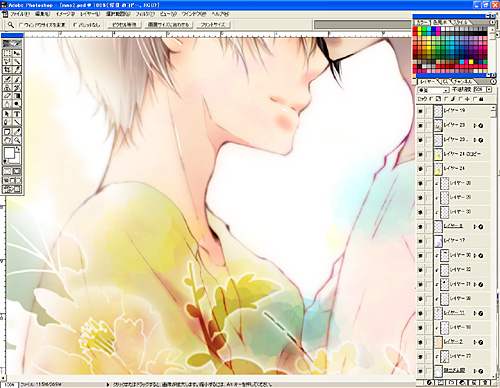Open the 編集 (Edit) menu

[x=42, y=14]
